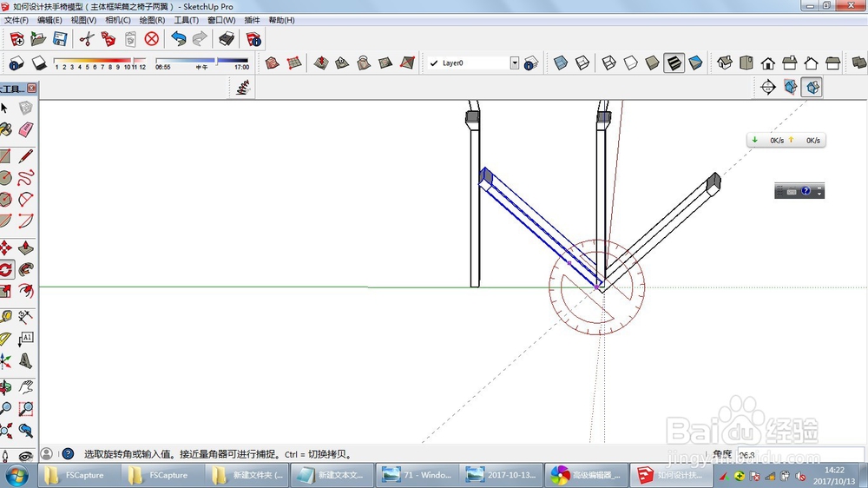The image size is (868, 488).
Task: Select the Text label tool
Action: (x=25, y=339)
